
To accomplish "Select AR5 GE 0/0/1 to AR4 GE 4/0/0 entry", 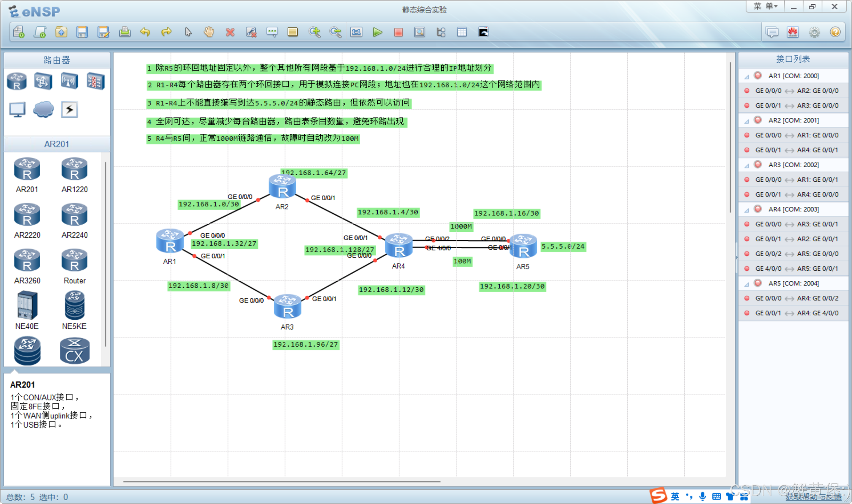I will pyautogui.click(x=796, y=313).
